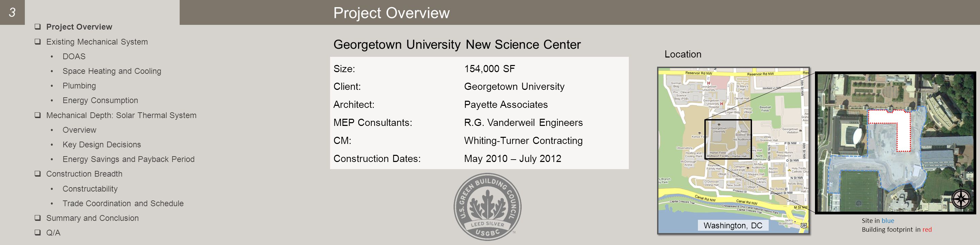Select Key Design Decisions entry
This screenshot has height=245, width=980.
point(102,145)
